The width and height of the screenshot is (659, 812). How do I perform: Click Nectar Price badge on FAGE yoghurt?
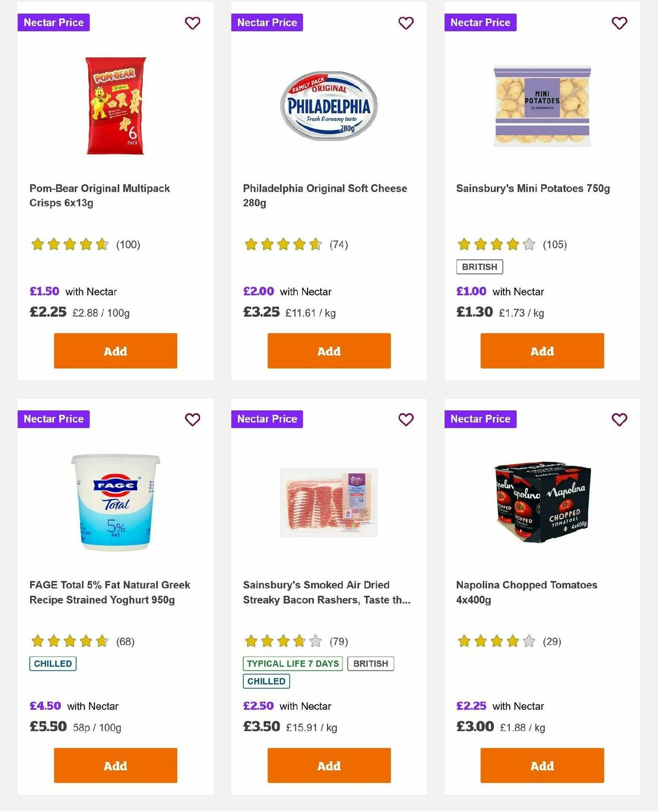(x=53, y=419)
